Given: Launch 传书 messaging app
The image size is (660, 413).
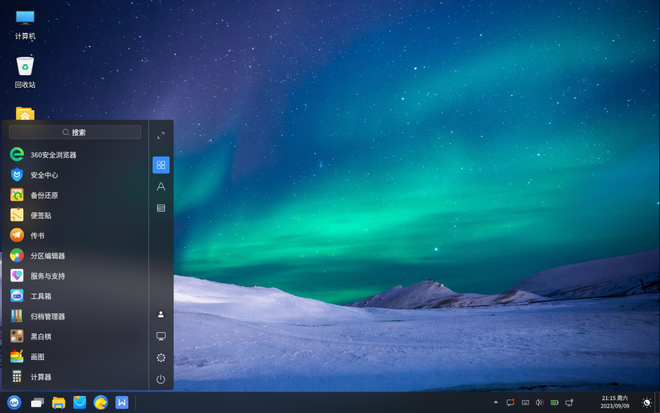Looking at the screenshot, I should coord(37,236).
